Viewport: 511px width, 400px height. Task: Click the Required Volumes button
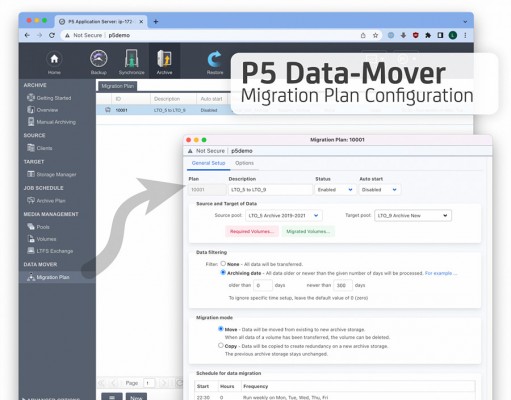(252, 231)
